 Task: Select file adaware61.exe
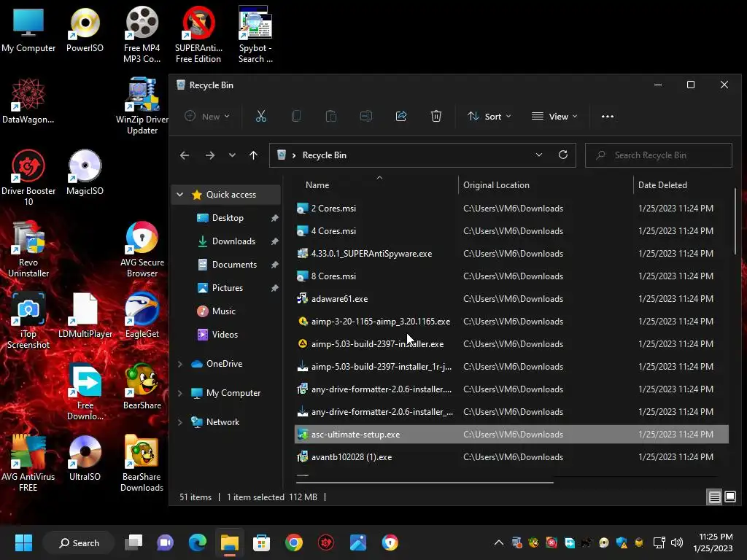[511, 298]
